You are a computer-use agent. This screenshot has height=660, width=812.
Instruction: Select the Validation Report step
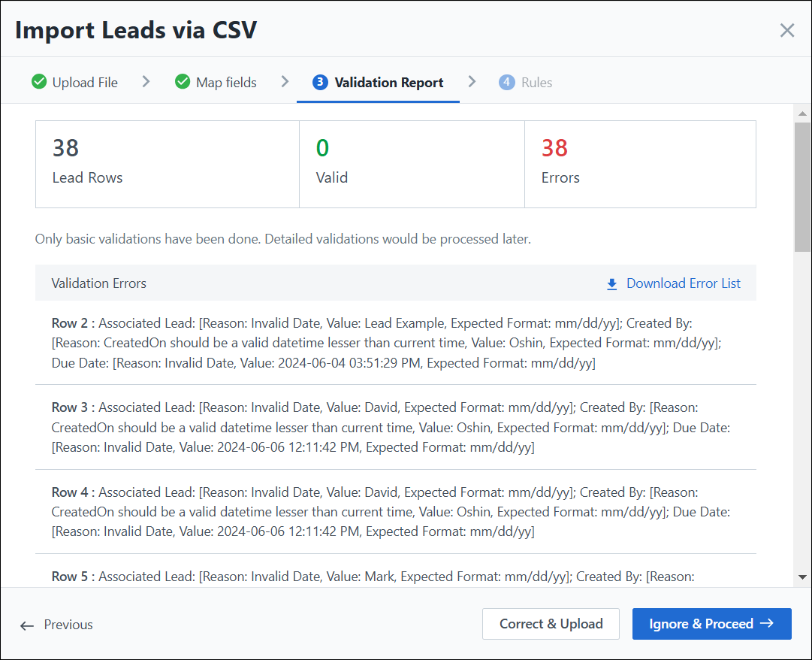click(x=378, y=83)
